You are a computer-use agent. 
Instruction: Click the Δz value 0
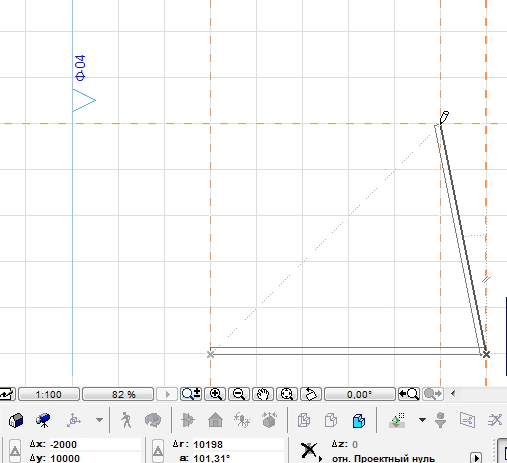pyautogui.click(x=355, y=444)
